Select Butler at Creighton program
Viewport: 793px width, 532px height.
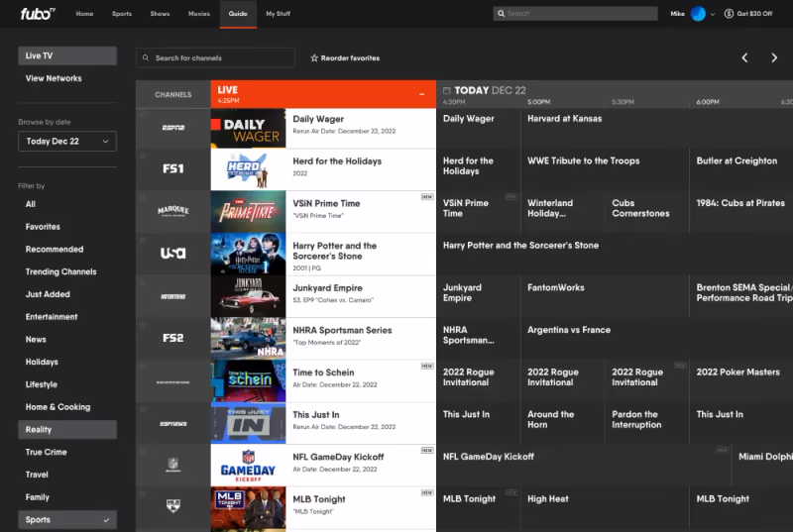click(736, 161)
